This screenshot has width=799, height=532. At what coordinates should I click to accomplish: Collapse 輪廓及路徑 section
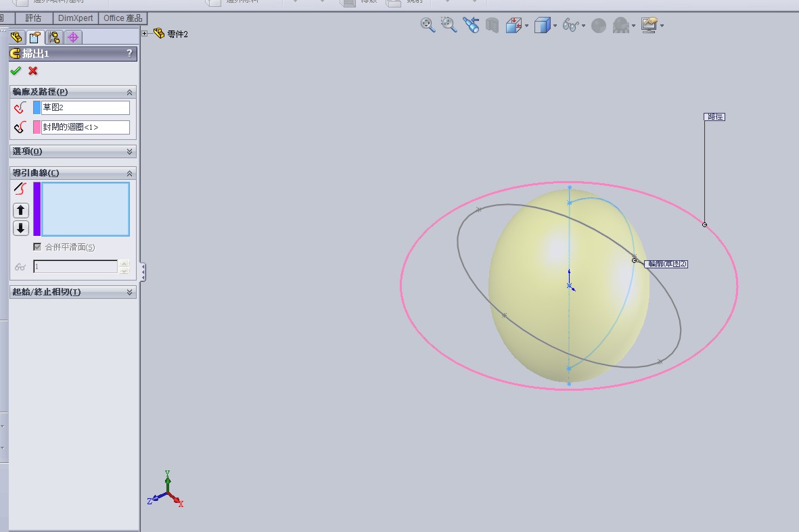(129, 92)
